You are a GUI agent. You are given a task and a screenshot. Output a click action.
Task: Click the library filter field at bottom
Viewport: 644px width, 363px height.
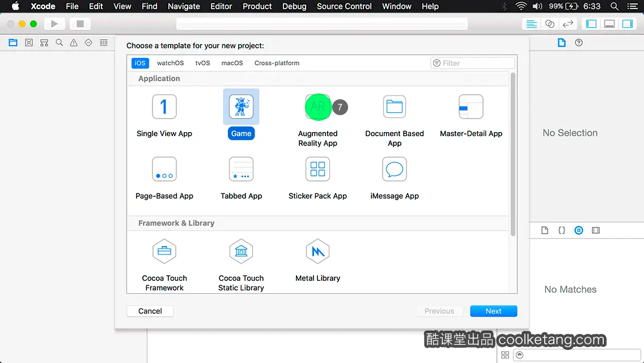click(x=577, y=355)
